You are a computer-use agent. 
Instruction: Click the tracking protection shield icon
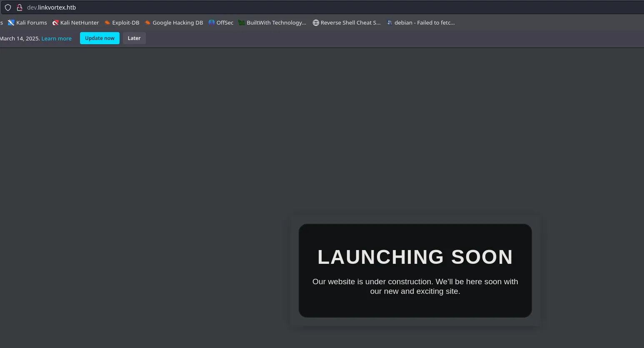[x=8, y=8]
